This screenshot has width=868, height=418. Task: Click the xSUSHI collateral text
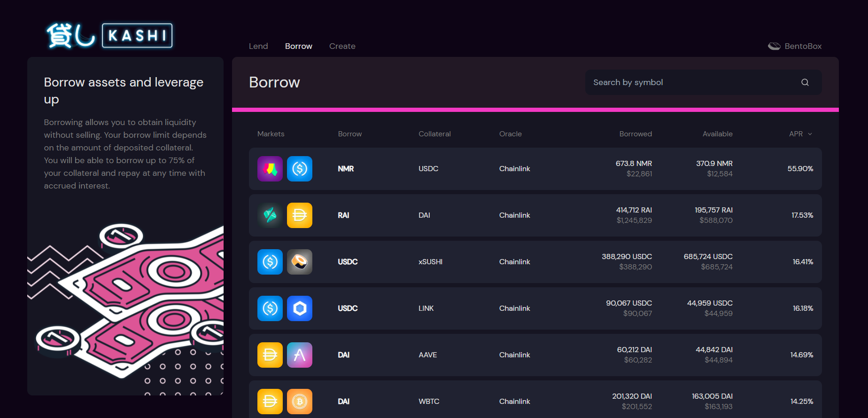point(430,262)
